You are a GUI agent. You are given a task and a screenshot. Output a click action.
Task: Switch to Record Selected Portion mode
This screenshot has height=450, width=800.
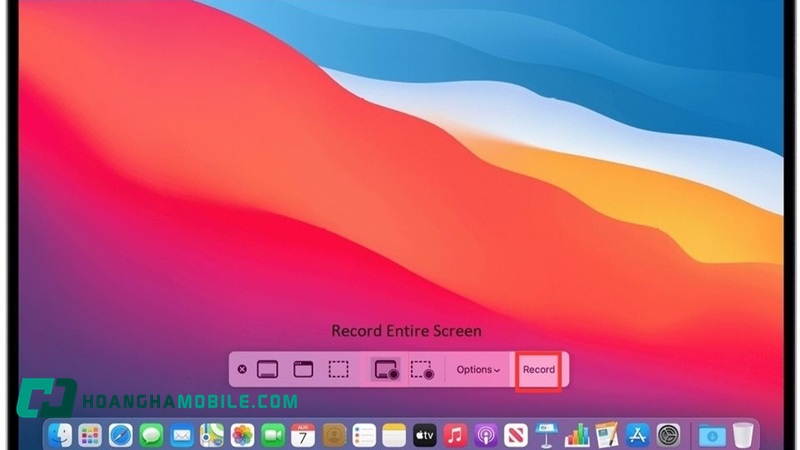[x=422, y=369]
